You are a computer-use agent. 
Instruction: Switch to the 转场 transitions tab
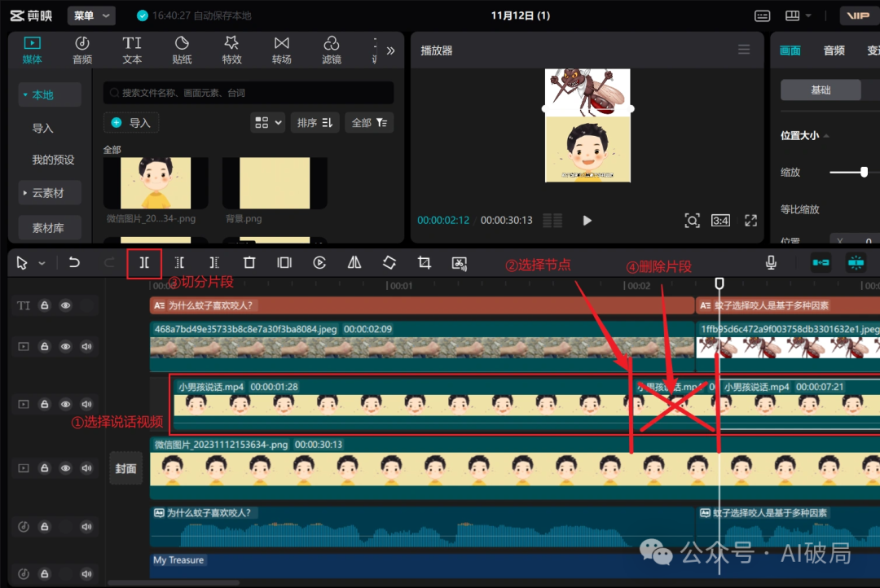[282, 50]
